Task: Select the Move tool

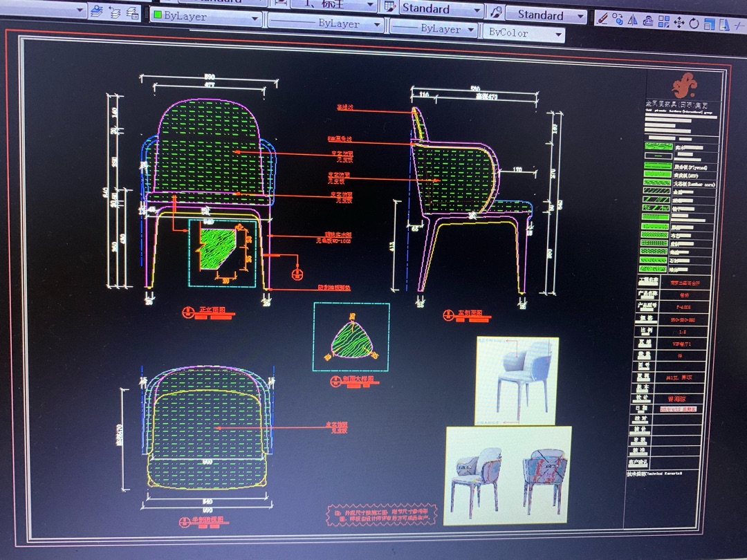Action: coord(679,23)
